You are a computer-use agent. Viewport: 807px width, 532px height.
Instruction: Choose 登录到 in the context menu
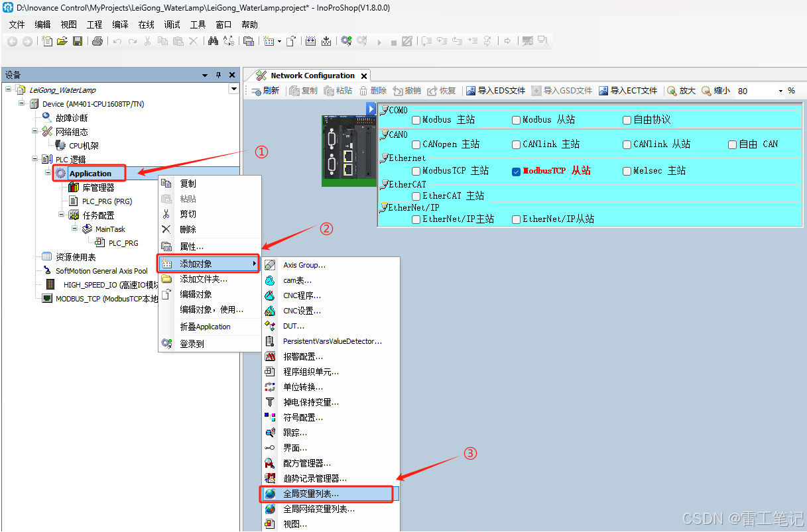pos(210,344)
